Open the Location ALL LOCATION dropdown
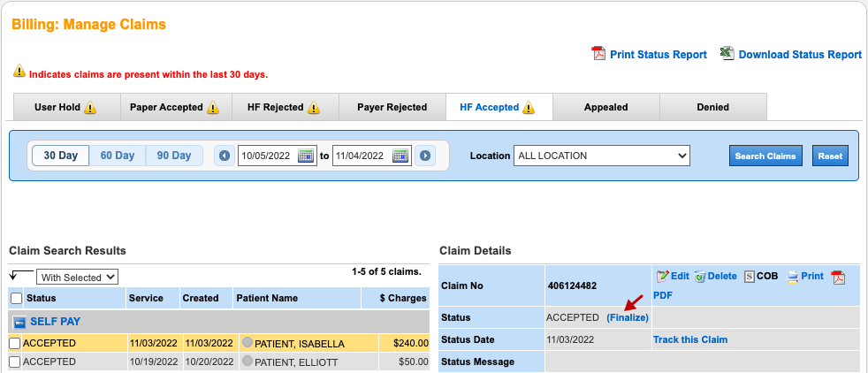The image size is (868, 373). [602, 156]
